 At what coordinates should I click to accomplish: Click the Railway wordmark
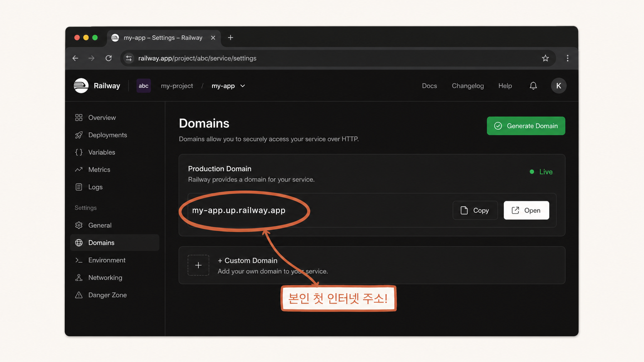(x=107, y=86)
